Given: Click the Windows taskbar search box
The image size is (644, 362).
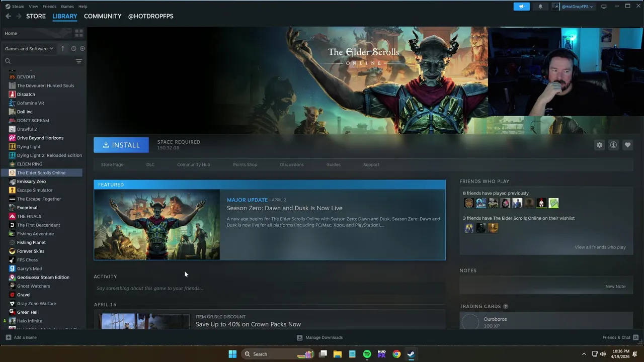Looking at the screenshot, I should [278, 354].
